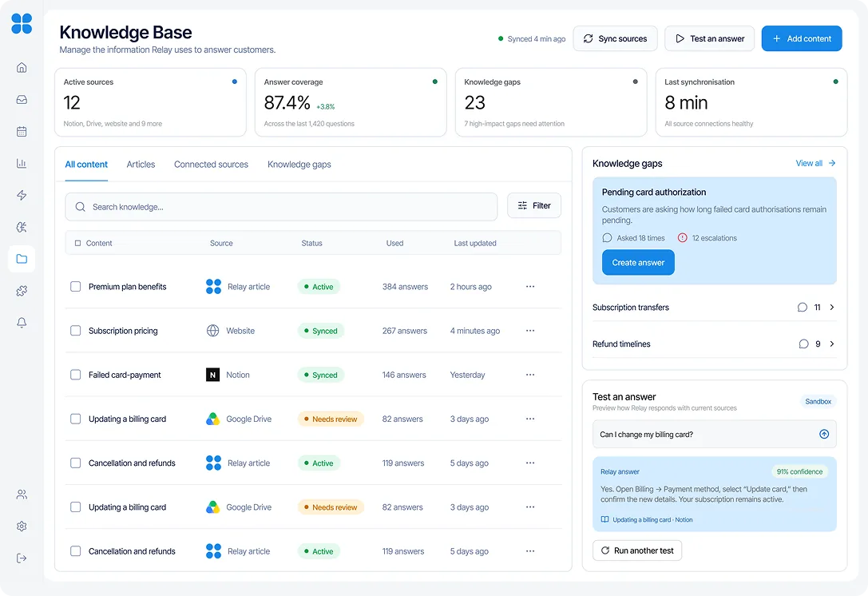This screenshot has width=868, height=596.
Task: Click the 'Can I change my billing card?' field
Action: [714, 435]
